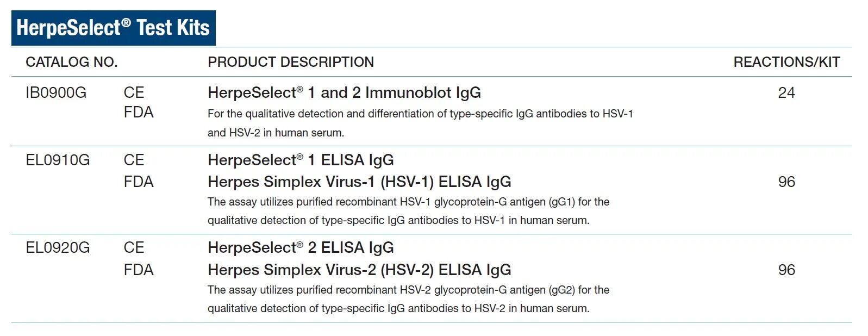Click the CE mark beside EL0920G
Image resolution: width=868 pixels, height=336 pixels.
pyautogui.click(x=134, y=248)
